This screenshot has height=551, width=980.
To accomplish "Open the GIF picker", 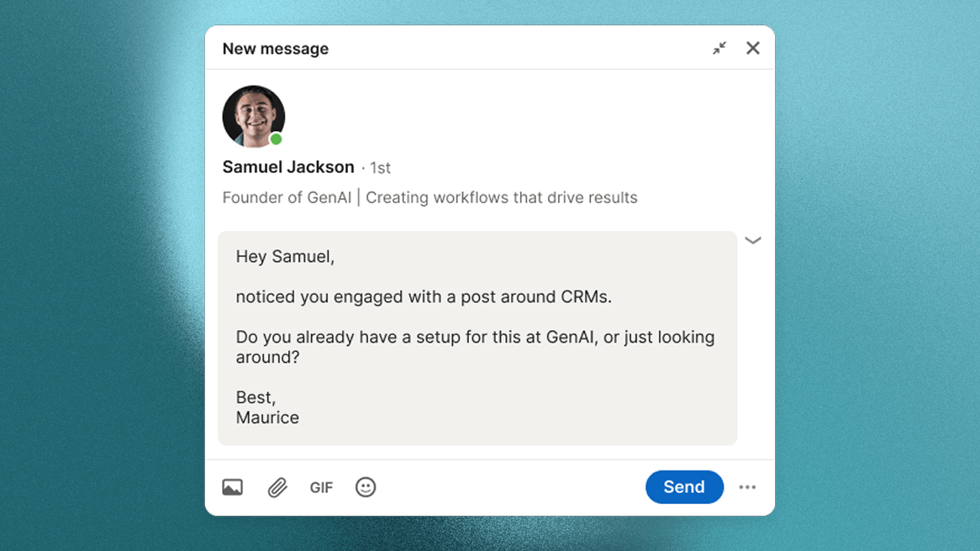I will tap(321, 487).
